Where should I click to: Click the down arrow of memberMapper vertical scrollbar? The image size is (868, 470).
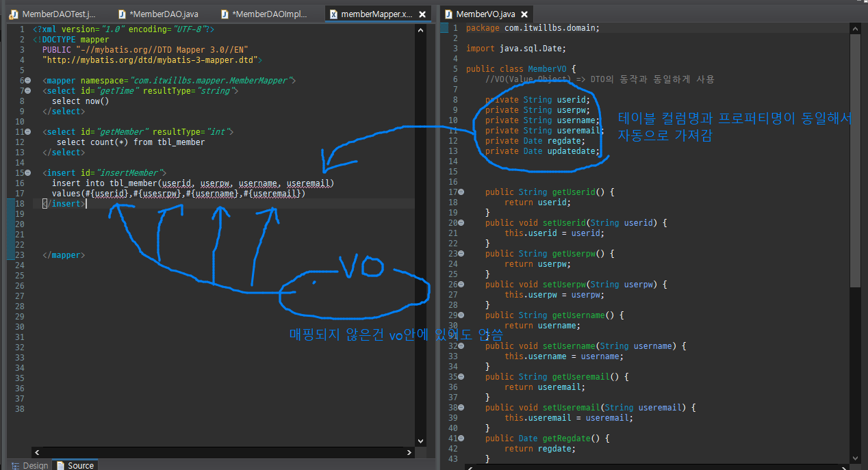click(420, 441)
